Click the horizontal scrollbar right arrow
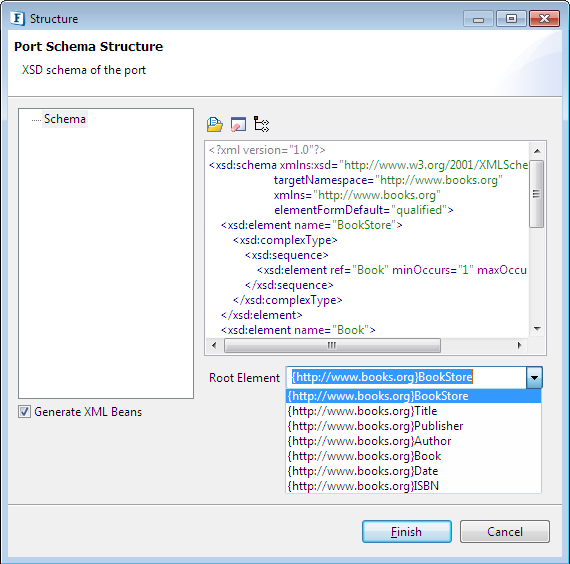 click(520, 345)
